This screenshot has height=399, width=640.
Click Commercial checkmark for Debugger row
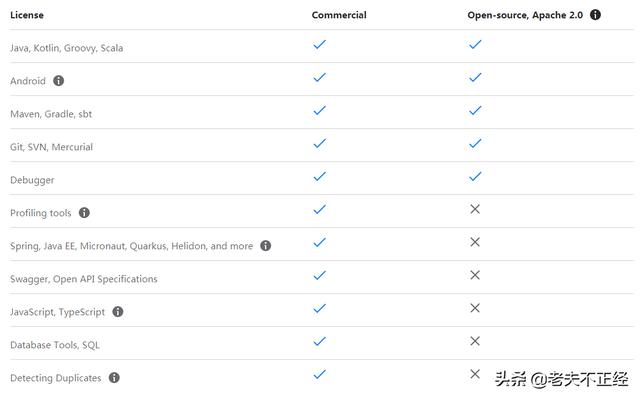point(320,176)
